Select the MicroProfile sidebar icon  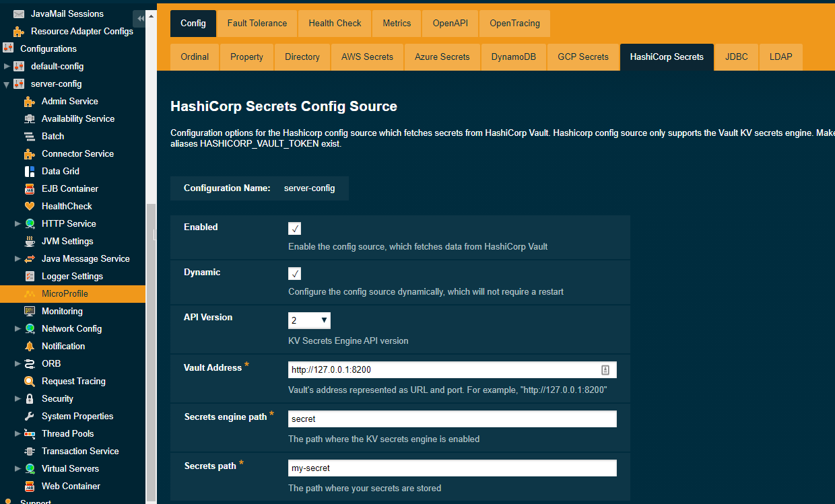tap(30, 293)
